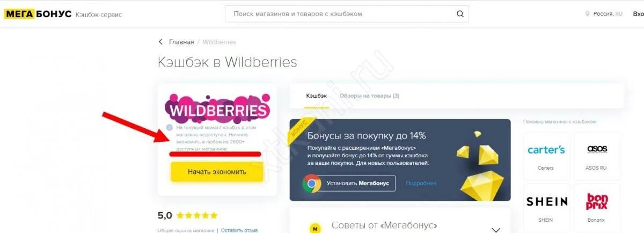Click the search magnifier icon
The image size is (644, 233).
(x=460, y=14)
